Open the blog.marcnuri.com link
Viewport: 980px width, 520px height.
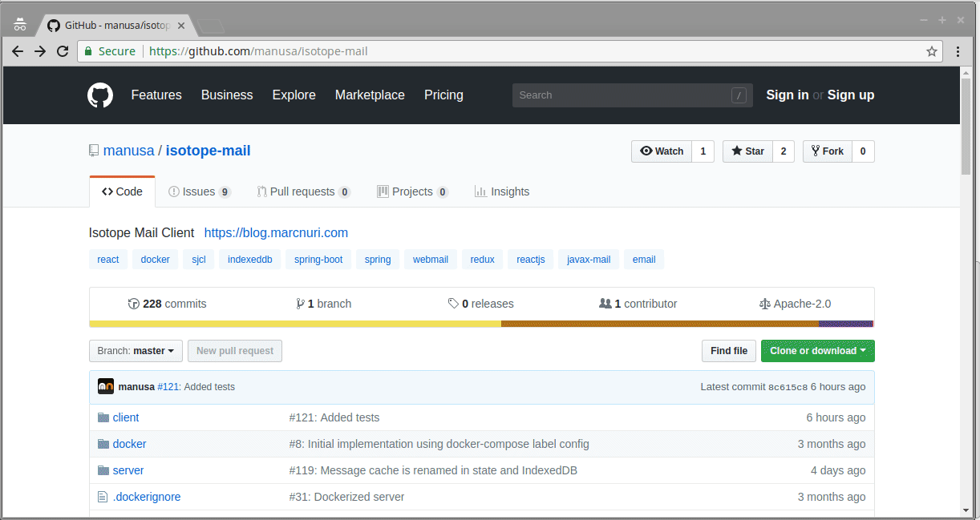[x=276, y=233]
